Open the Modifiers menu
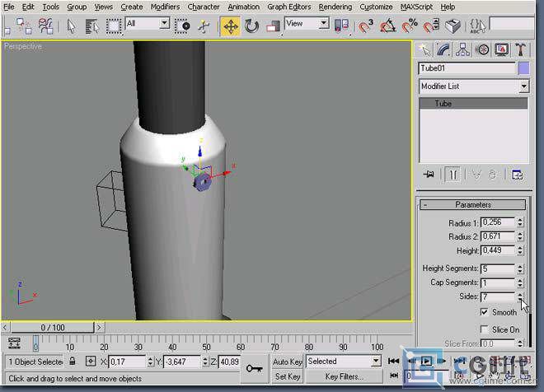This screenshot has width=544, height=392. [165, 7]
